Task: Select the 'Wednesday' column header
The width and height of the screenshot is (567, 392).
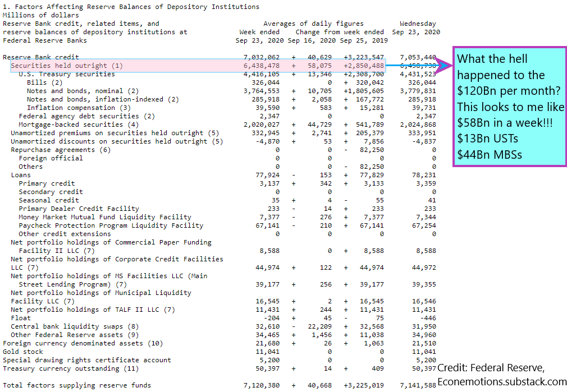Action: [x=418, y=24]
